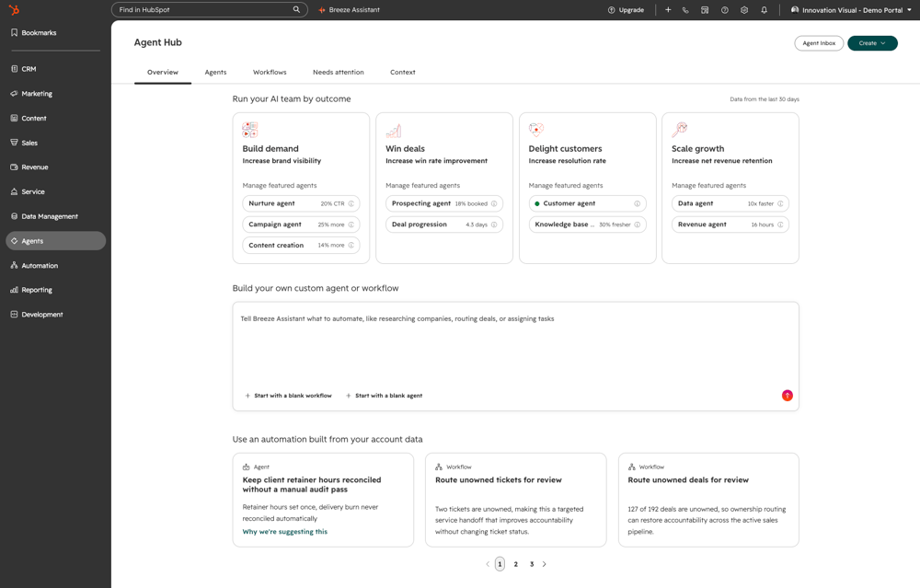Manage featured agents under Scale growth
Viewport: 920px width, 588px height.
[708, 186]
